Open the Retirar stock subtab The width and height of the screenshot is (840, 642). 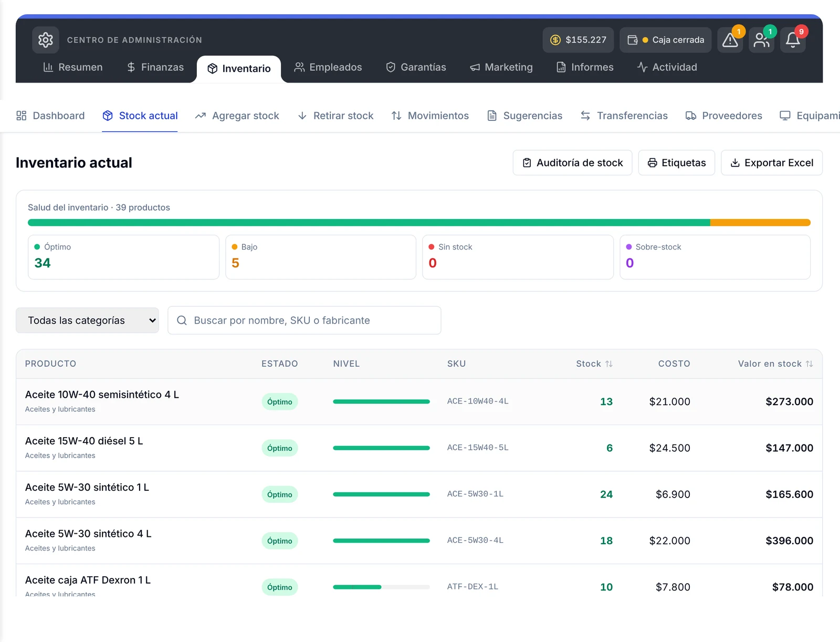coord(335,116)
